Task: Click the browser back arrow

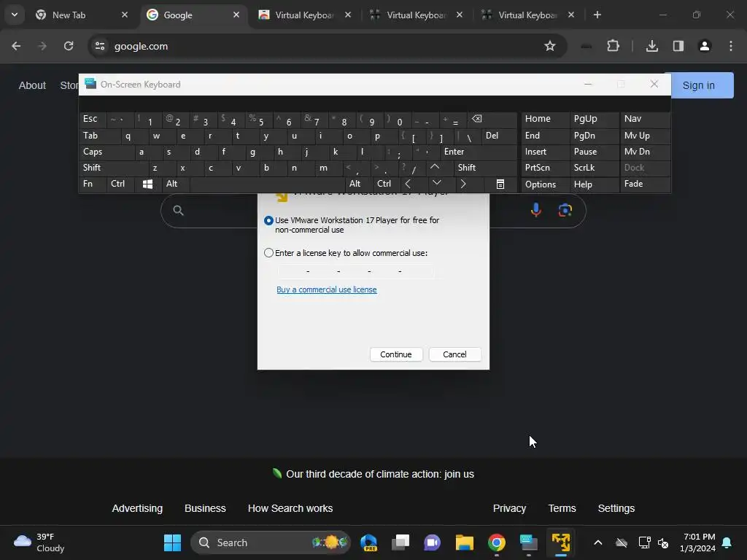Action: point(16,46)
